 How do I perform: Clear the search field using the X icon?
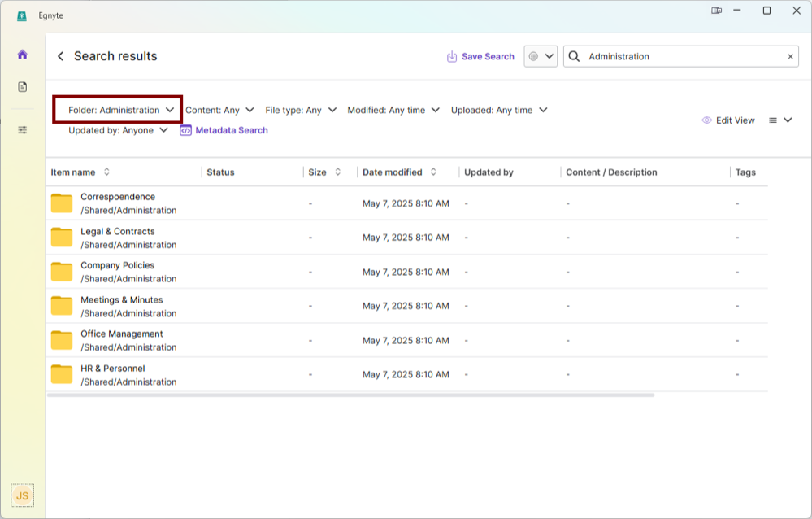point(790,56)
